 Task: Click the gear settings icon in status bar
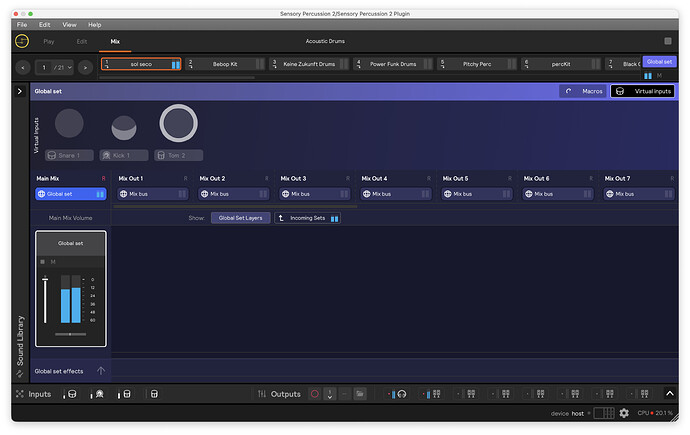pos(624,413)
